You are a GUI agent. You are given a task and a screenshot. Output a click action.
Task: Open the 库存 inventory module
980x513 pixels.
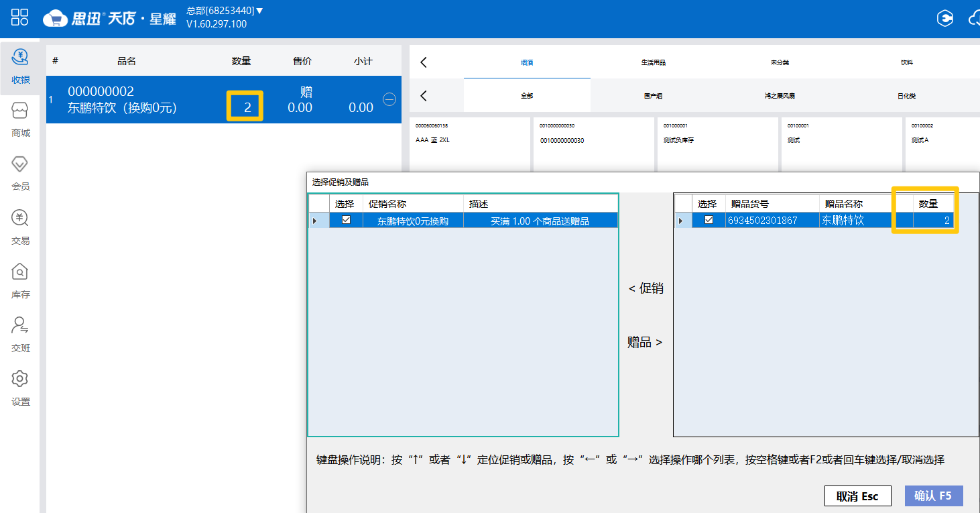(x=20, y=281)
